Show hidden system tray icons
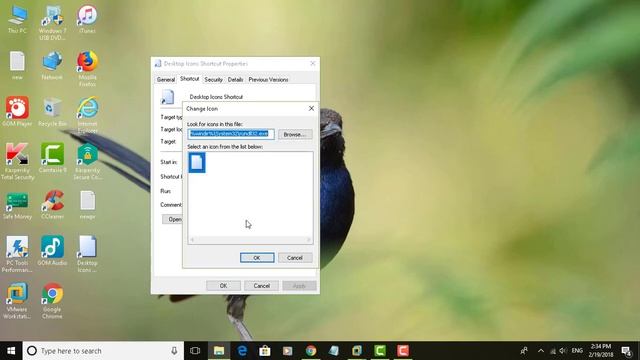 pyautogui.click(x=541, y=351)
